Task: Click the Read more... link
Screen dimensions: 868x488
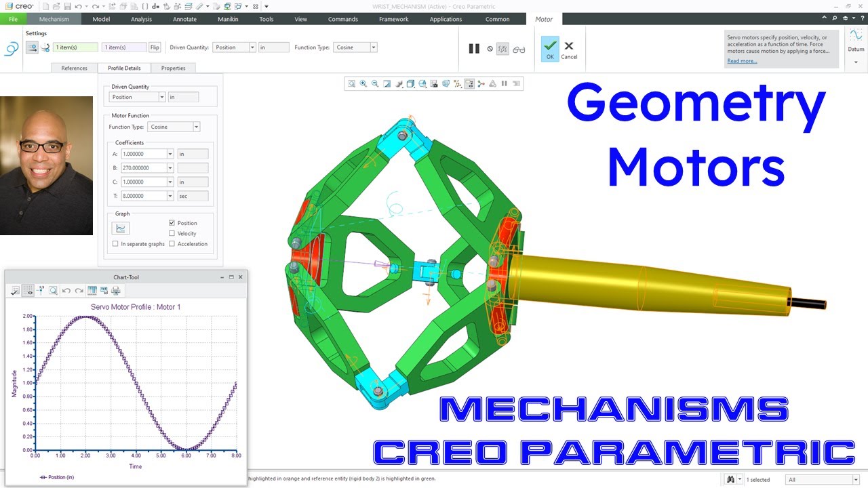Action: click(x=742, y=61)
